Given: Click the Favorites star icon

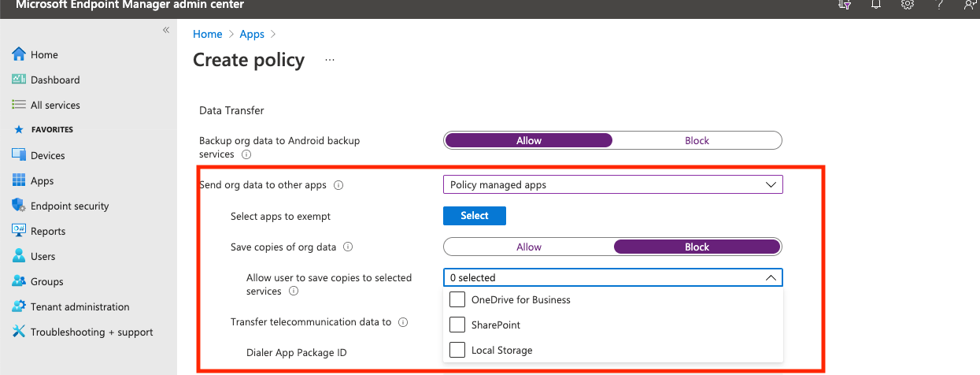Looking at the screenshot, I should pos(19,129).
